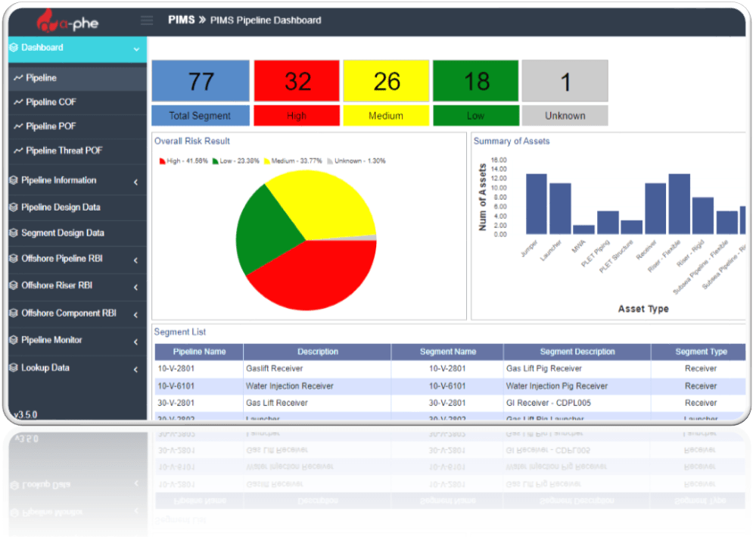Open the Pipeline dashboard menu item
Viewport: 756px width, 537px height.
(78, 78)
